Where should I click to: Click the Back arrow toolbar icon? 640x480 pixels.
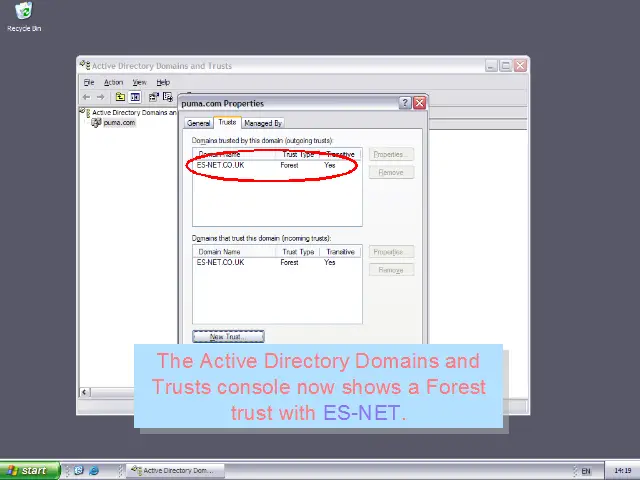86,97
